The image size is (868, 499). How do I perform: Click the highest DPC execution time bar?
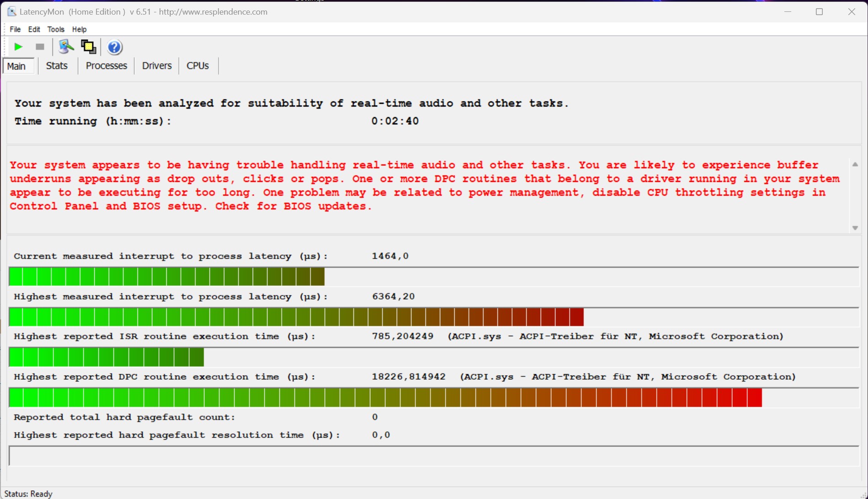[434, 398]
